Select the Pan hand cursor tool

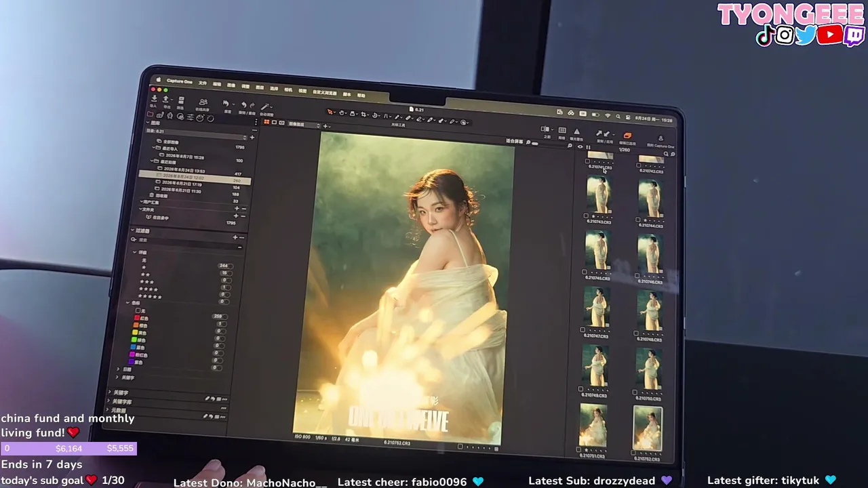click(x=342, y=113)
